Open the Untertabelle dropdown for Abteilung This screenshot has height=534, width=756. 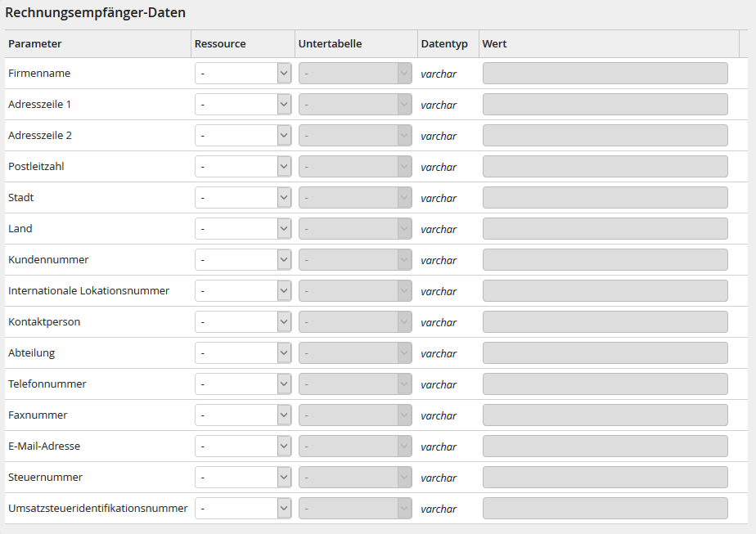(x=355, y=353)
